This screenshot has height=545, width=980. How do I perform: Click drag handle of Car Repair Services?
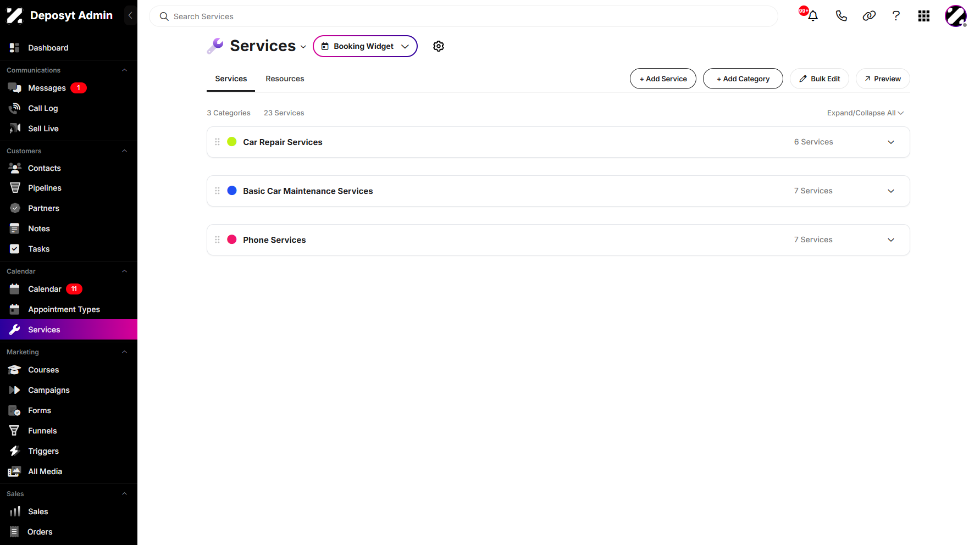pyautogui.click(x=217, y=142)
